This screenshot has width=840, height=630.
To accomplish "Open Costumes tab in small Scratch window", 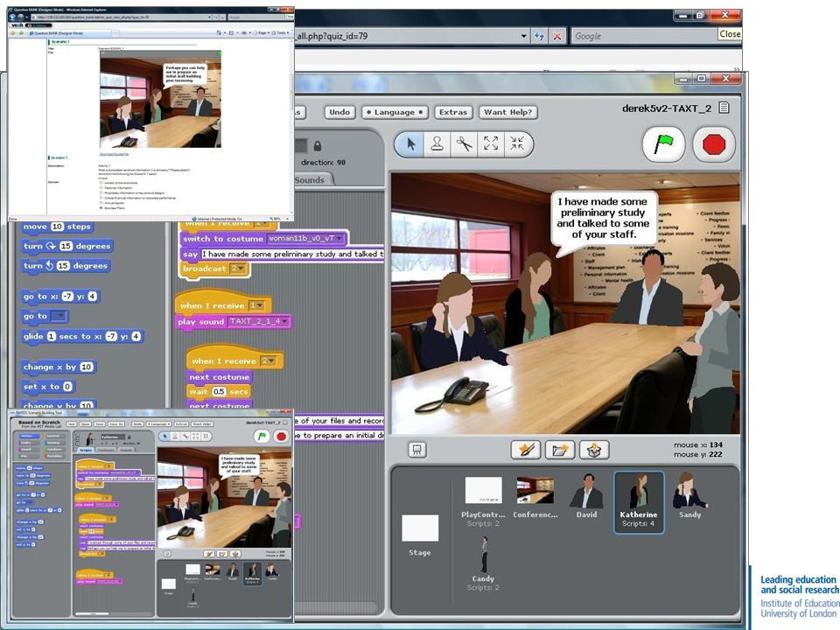I will coord(106,450).
